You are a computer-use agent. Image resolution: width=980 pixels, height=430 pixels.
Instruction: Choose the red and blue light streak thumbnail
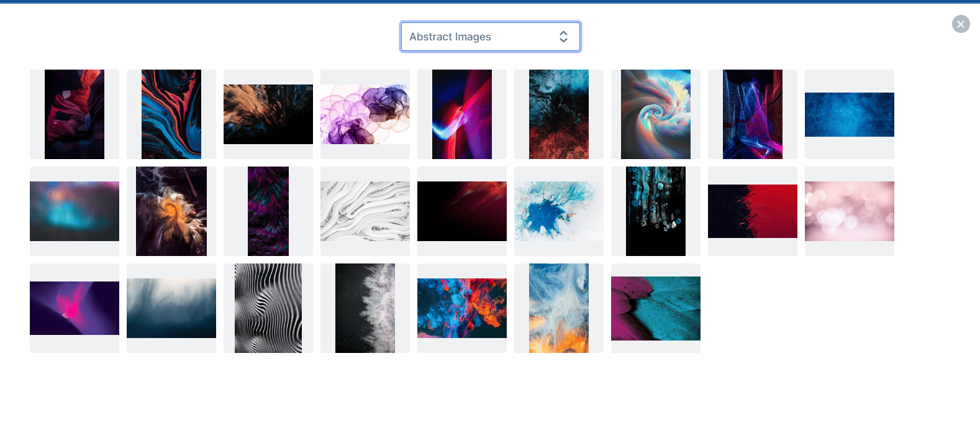[x=462, y=114]
